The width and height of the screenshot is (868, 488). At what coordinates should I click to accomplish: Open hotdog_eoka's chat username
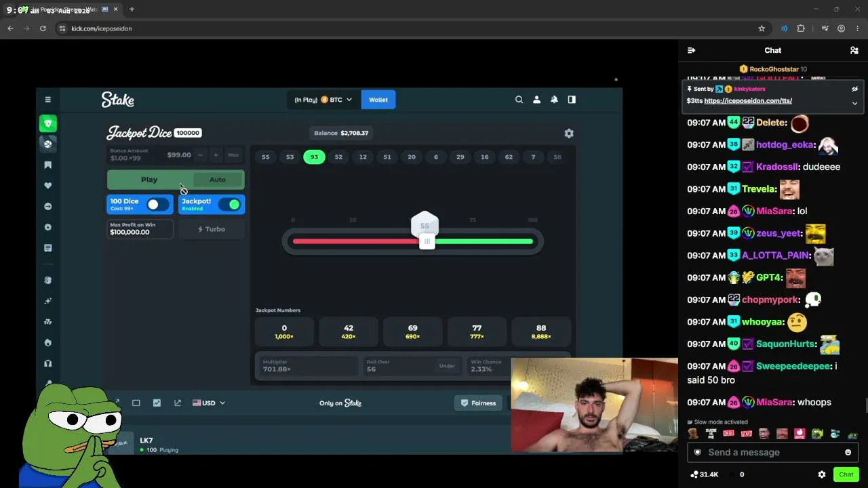pyautogui.click(x=785, y=144)
